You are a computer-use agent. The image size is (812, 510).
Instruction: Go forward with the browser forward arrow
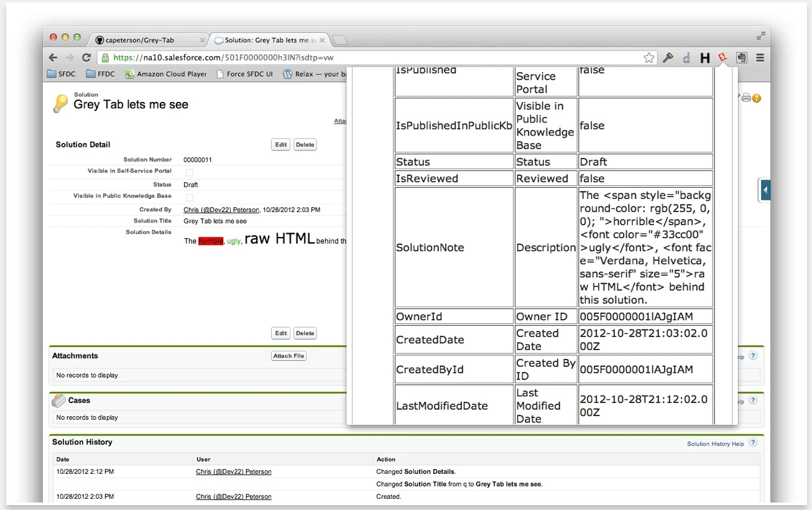pos(70,58)
